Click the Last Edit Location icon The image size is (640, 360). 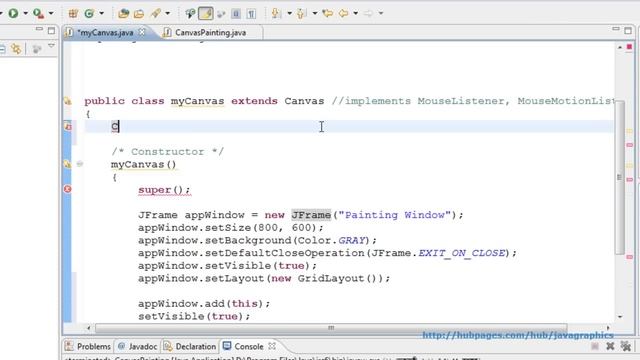pos(327,13)
